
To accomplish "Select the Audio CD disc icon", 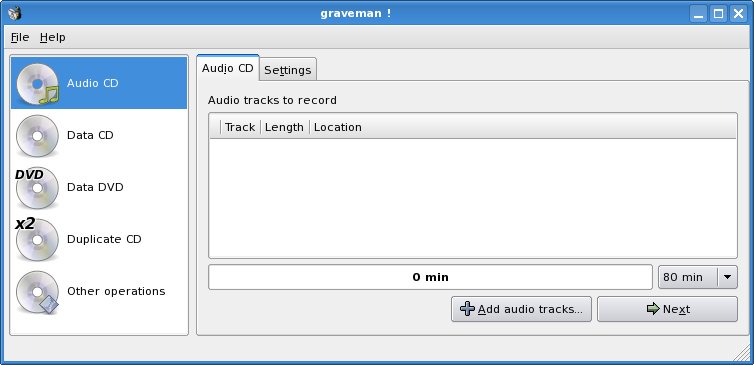I will pyautogui.click(x=38, y=84).
